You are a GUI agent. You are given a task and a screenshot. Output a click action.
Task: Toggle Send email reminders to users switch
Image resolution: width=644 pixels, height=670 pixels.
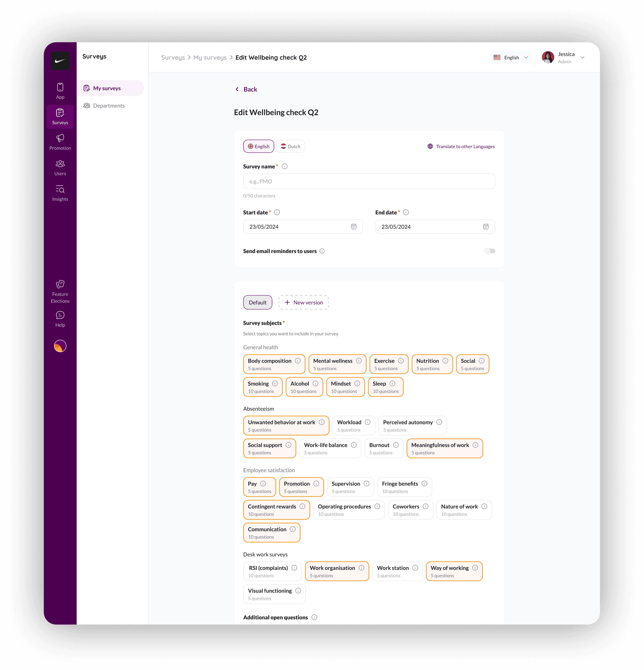489,251
